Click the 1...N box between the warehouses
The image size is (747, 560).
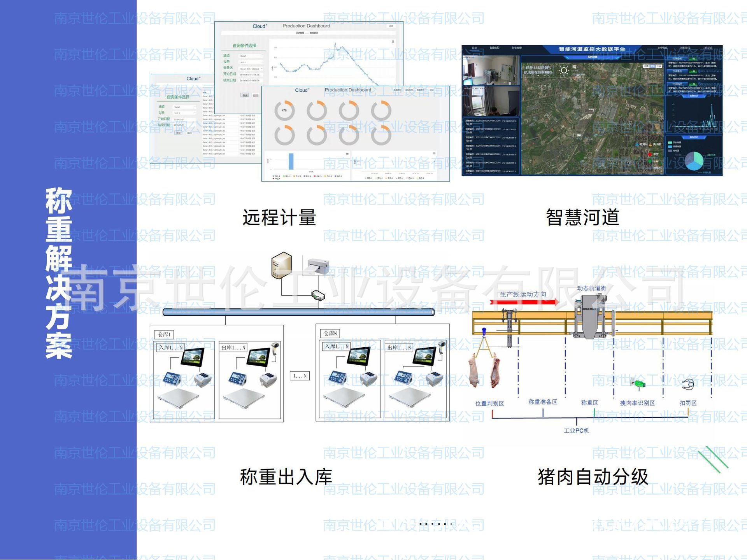coord(300,376)
